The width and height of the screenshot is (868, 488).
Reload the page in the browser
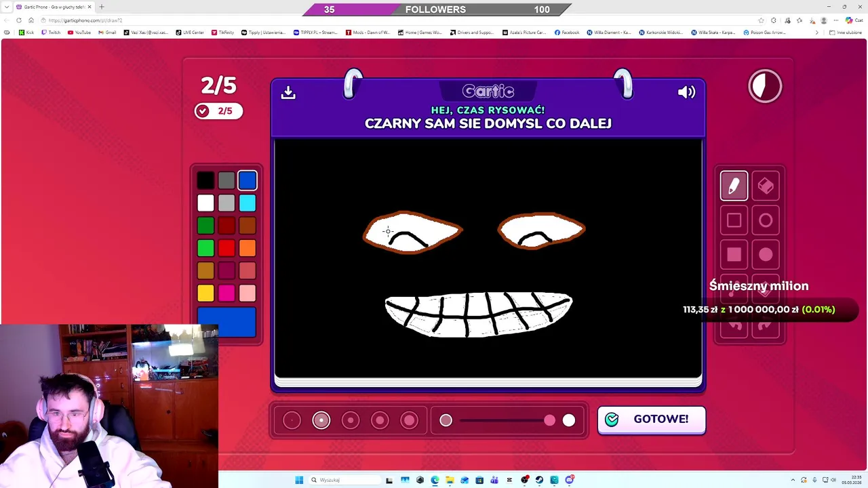pyautogui.click(x=18, y=20)
